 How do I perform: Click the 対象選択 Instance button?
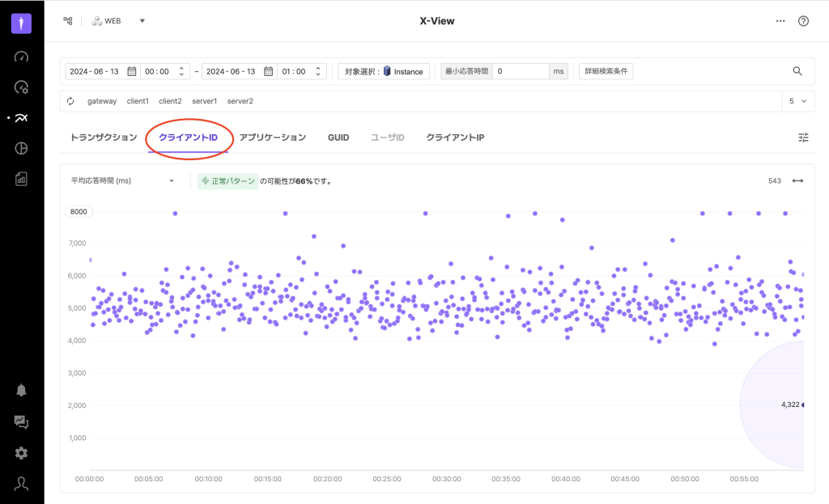[x=384, y=71]
